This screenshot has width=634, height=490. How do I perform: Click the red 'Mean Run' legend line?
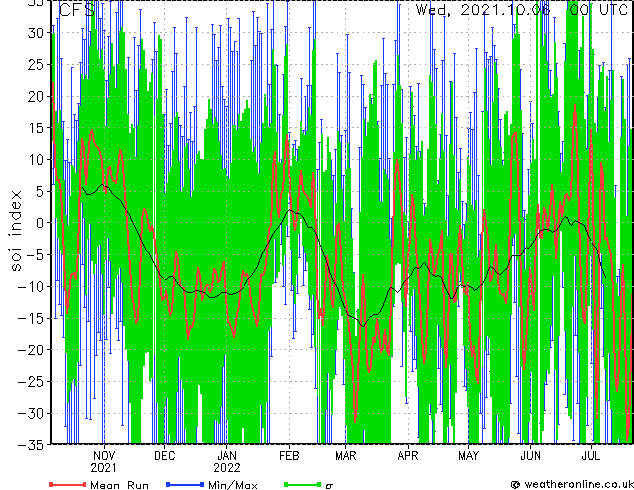tap(68, 484)
